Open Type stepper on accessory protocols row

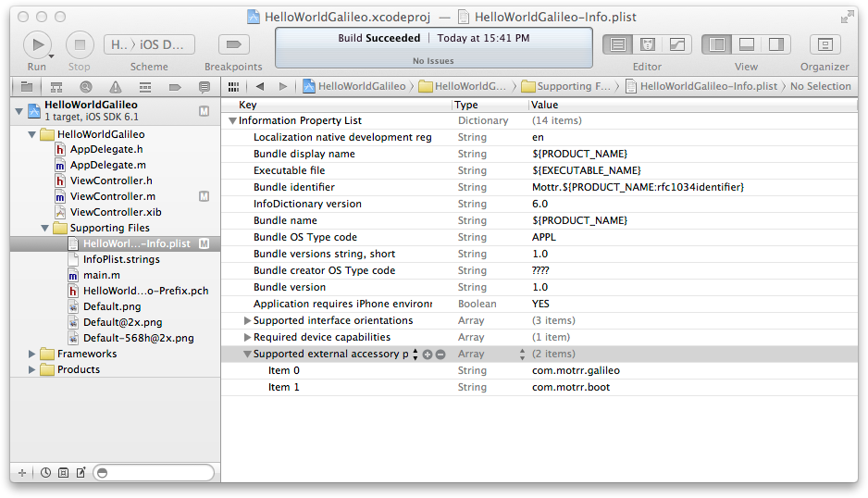tap(522, 355)
